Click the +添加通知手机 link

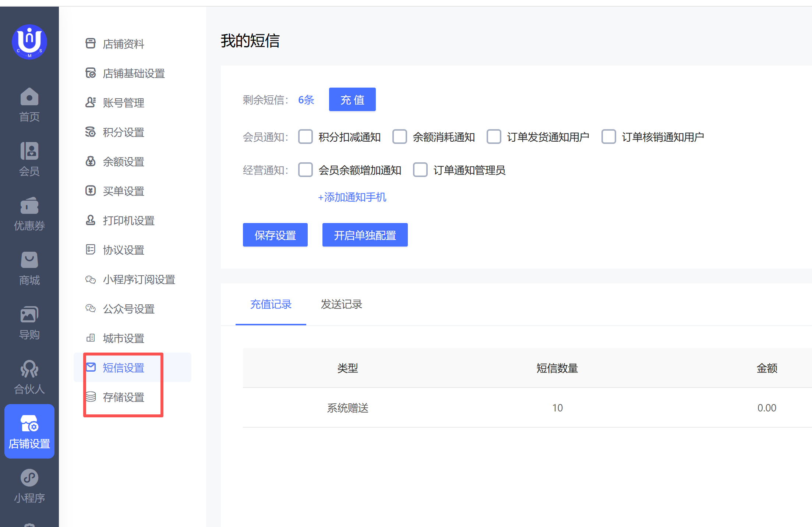point(352,197)
